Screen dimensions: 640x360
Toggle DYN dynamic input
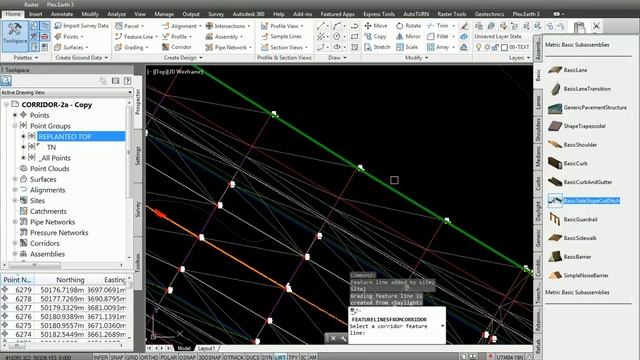click(267, 357)
